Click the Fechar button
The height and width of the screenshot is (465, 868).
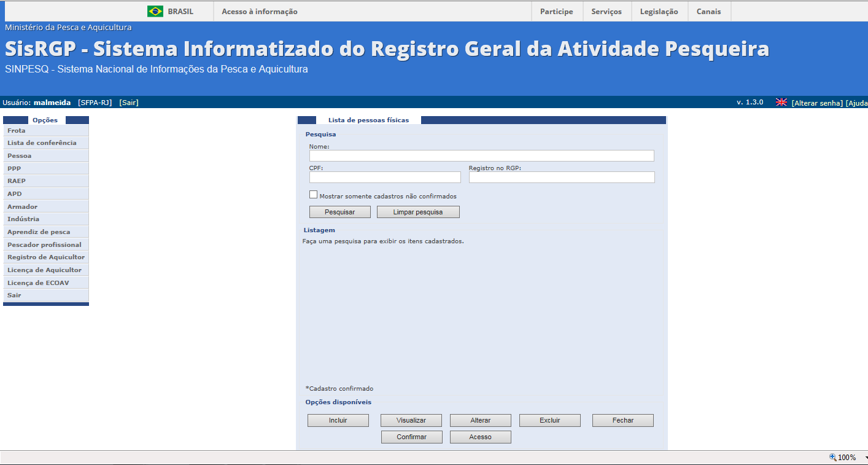[x=623, y=421]
